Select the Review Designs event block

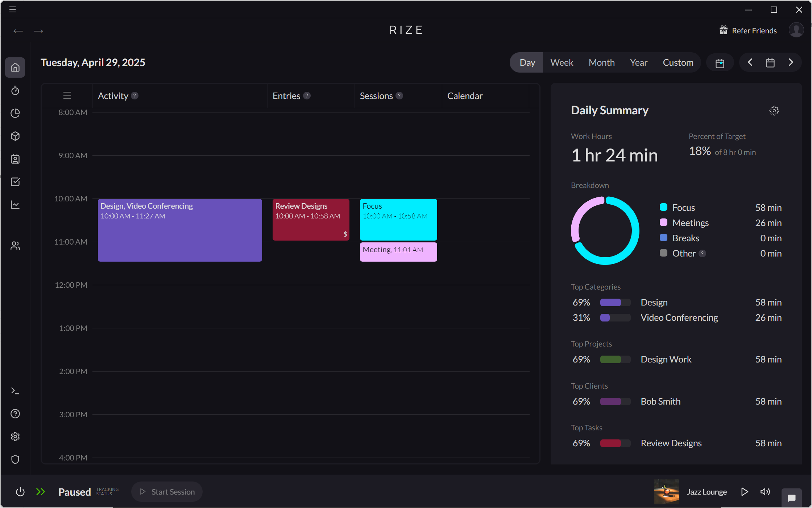coord(311,220)
